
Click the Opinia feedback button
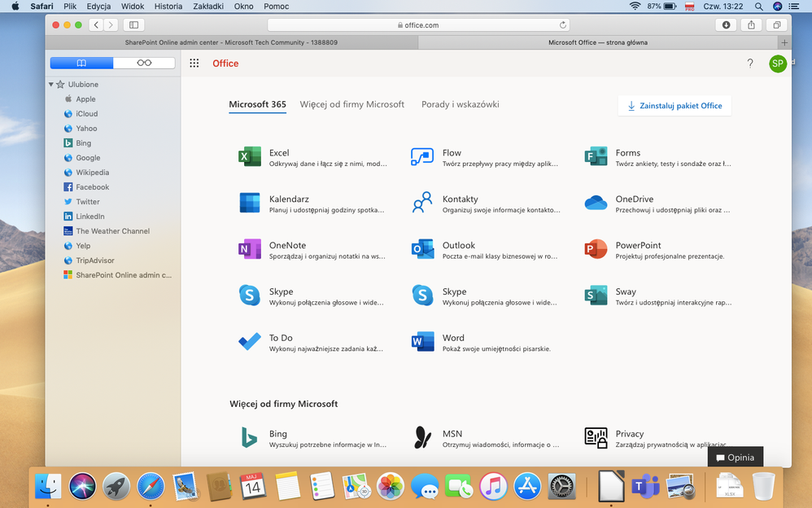pos(736,458)
